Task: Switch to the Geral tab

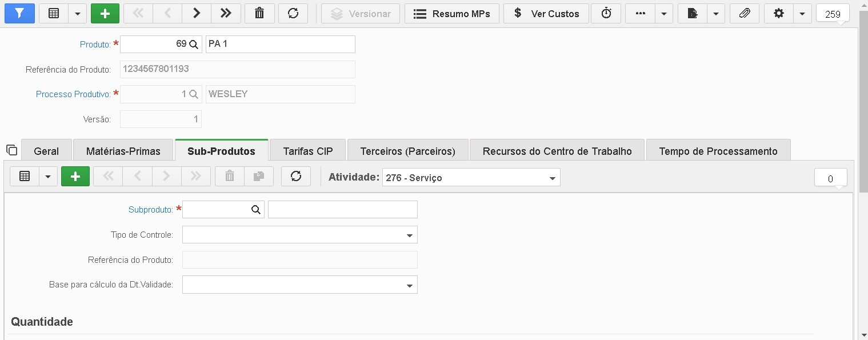Action: [46, 150]
